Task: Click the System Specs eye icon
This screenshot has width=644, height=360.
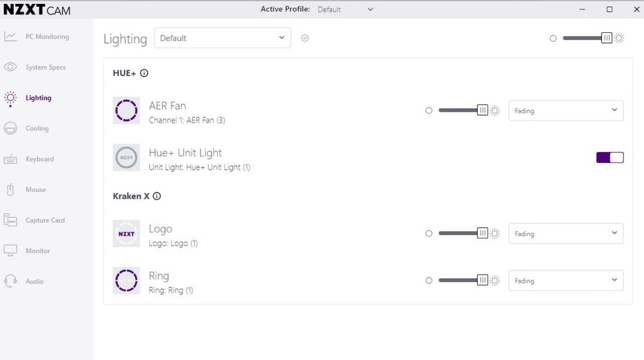Action: pos(10,67)
